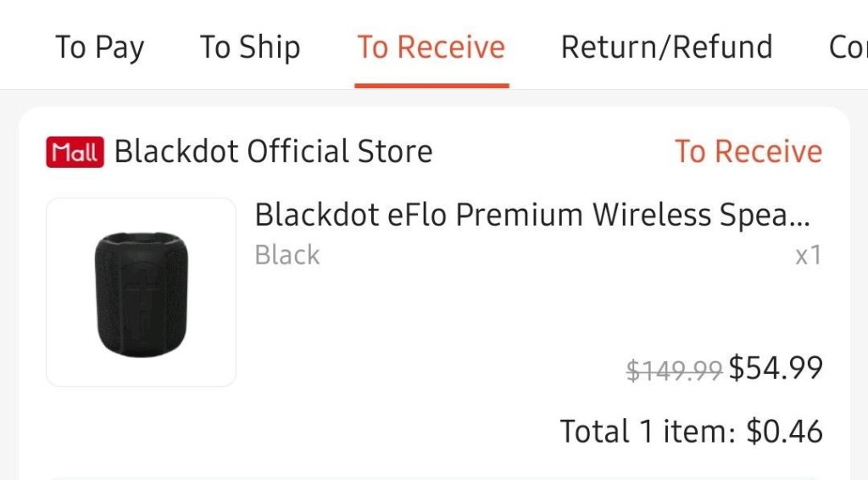Select the To Receive tab
Screen dimensions: 868x480
click(431, 47)
